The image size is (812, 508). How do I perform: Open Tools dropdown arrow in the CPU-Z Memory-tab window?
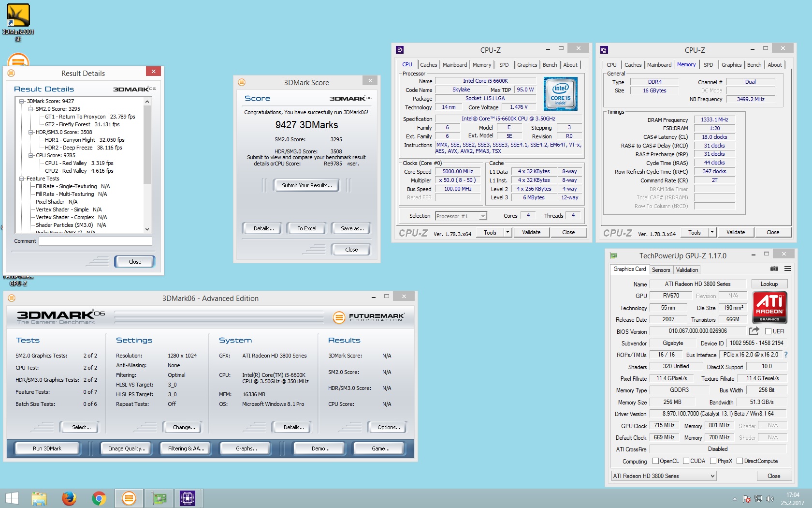point(712,232)
